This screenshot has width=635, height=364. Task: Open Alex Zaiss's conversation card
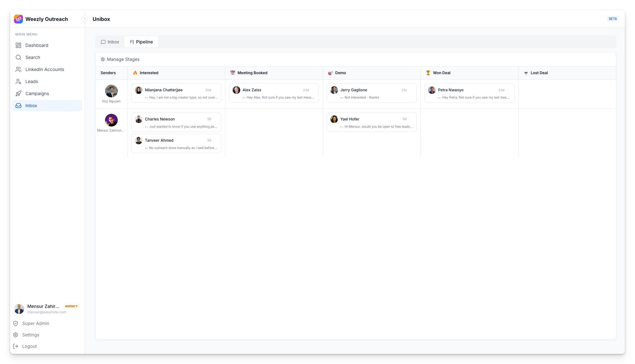tap(274, 93)
